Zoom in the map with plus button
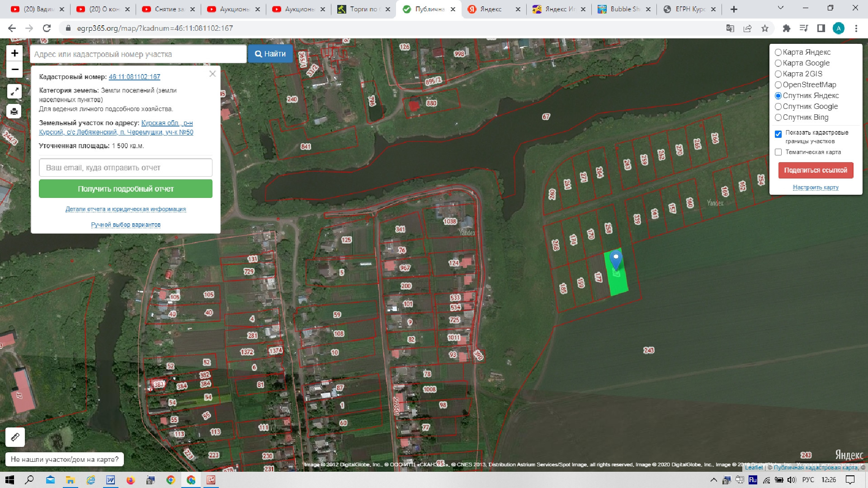 [14, 53]
